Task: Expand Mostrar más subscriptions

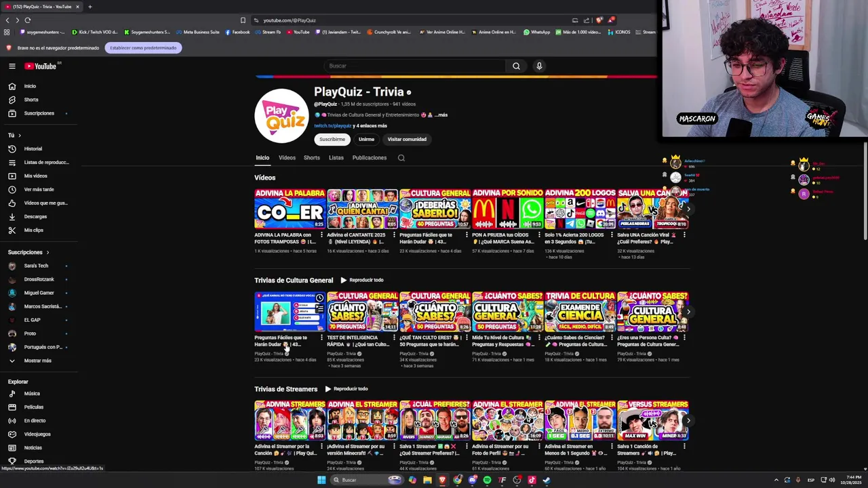Action: coord(39,361)
